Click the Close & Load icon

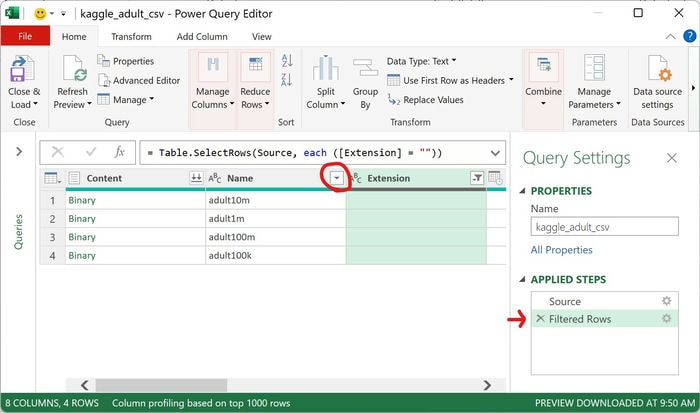22,68
